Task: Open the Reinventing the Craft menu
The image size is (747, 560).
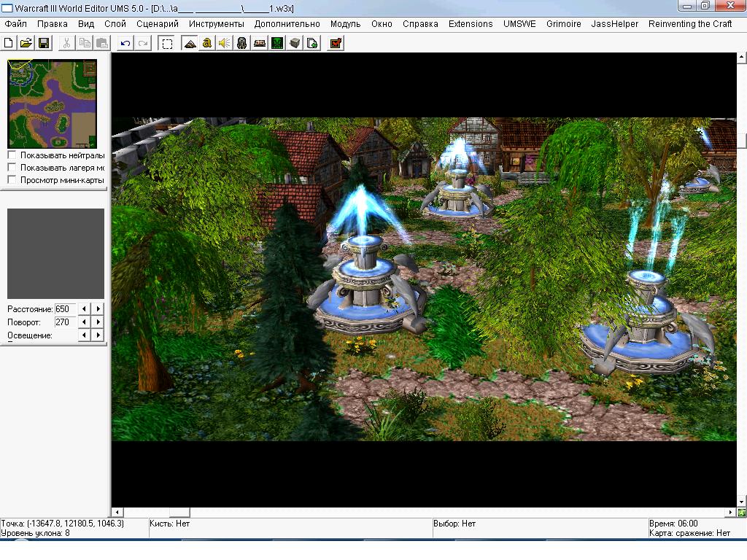Action: [690, 24]
